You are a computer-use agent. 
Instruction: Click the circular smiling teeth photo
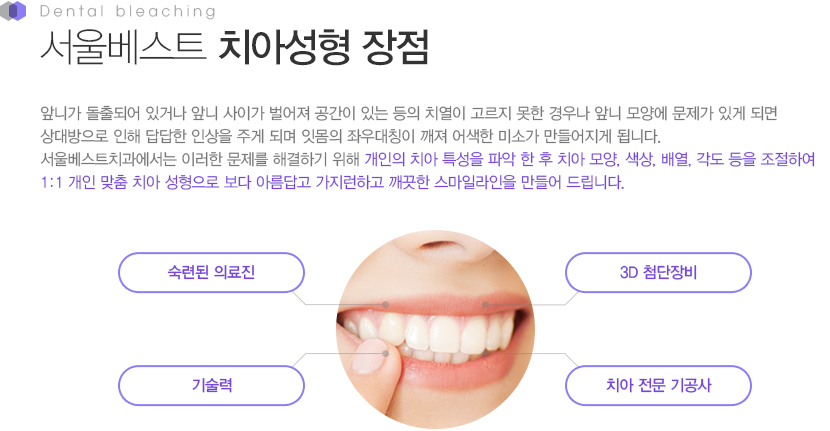point(436,329)
